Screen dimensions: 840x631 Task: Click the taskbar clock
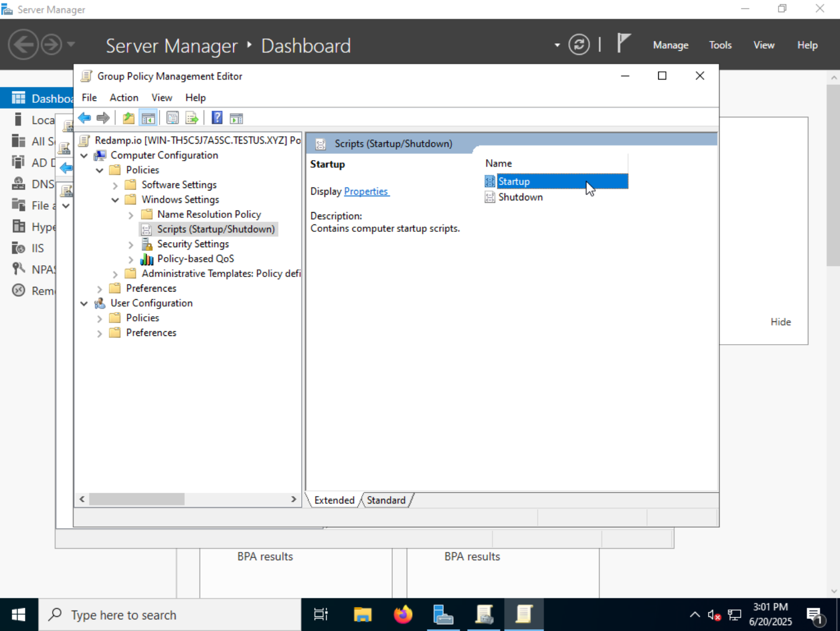coord(770,615)
